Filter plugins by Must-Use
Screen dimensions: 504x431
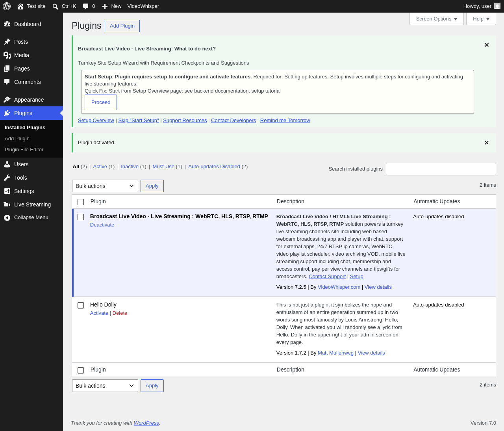click(x=163, y=167)
